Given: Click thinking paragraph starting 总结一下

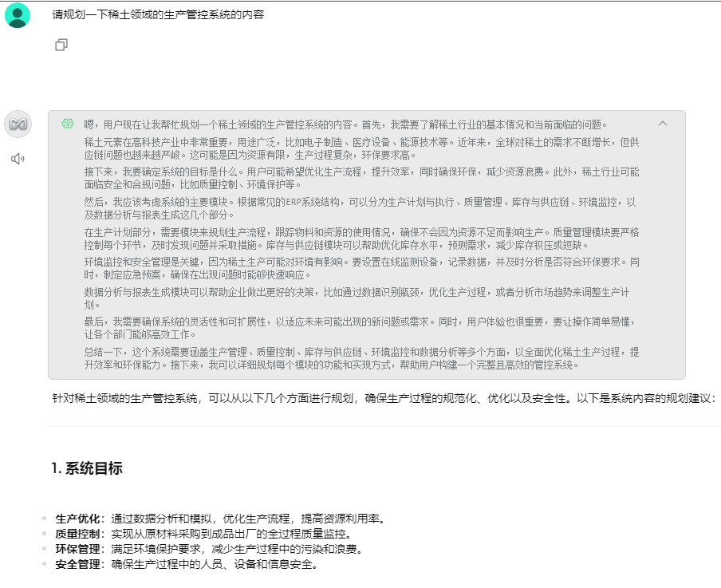Looking at the screenshot, I should pyautogui.click(x=361, y=358).
